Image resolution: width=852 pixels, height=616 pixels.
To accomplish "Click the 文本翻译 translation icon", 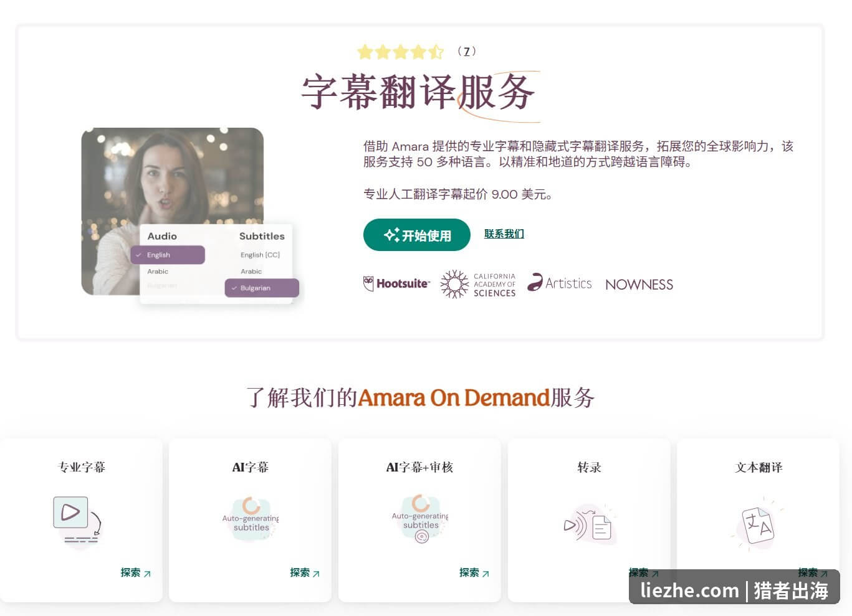I will [758, 524].
